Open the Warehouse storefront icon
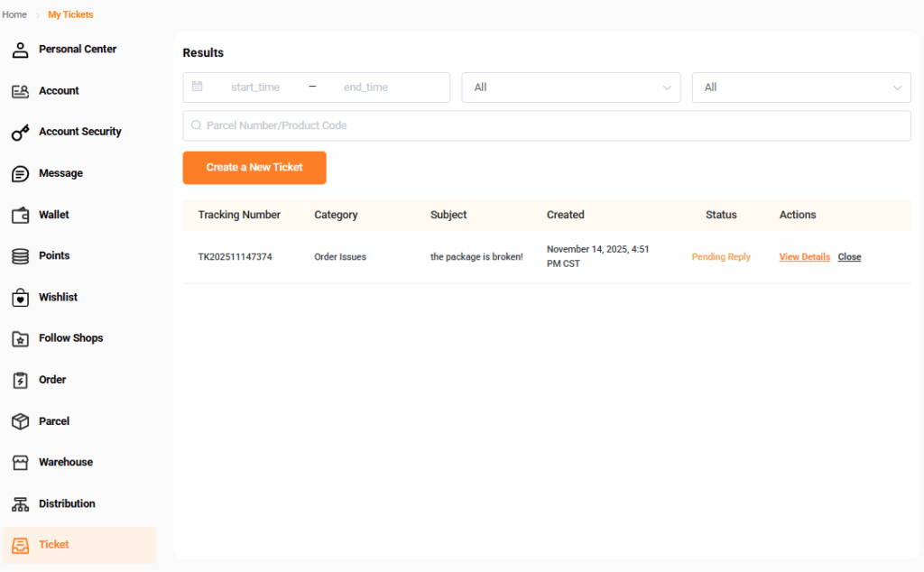The height and width of the screenshot is (572, 924). click(x=20, y=463)
